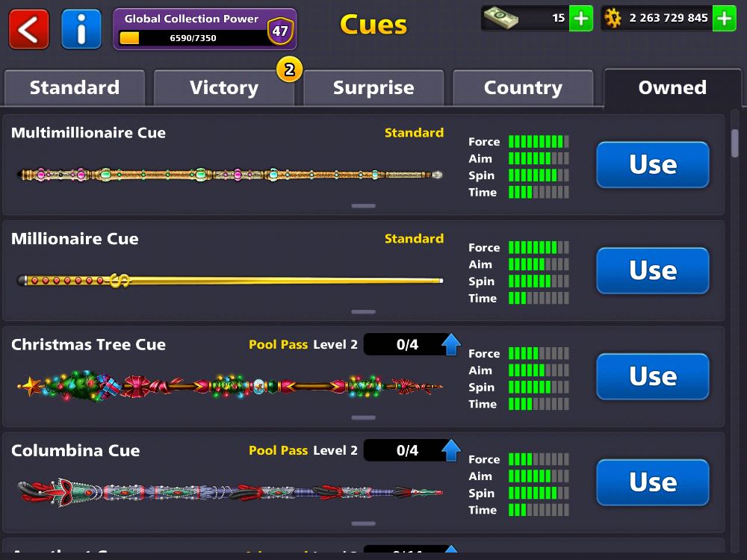Switch to the Victory tab

(x=224, y=87)
